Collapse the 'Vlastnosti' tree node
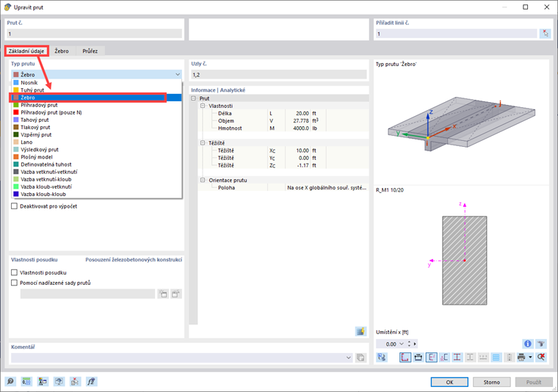Image resolution: width=558 pixels, height=392 pixels. coord(203,106)
